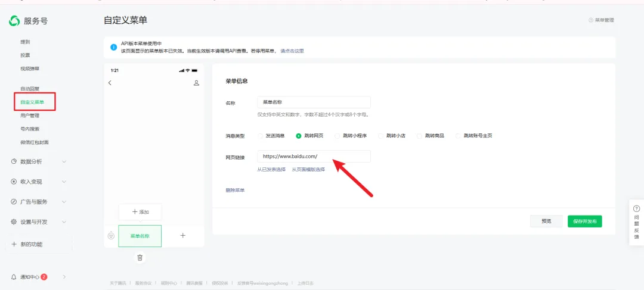This screenshot has height=290, width=644.
Task: Click the keyboard toggle icon in phone preview
Action: pos(111,236)
